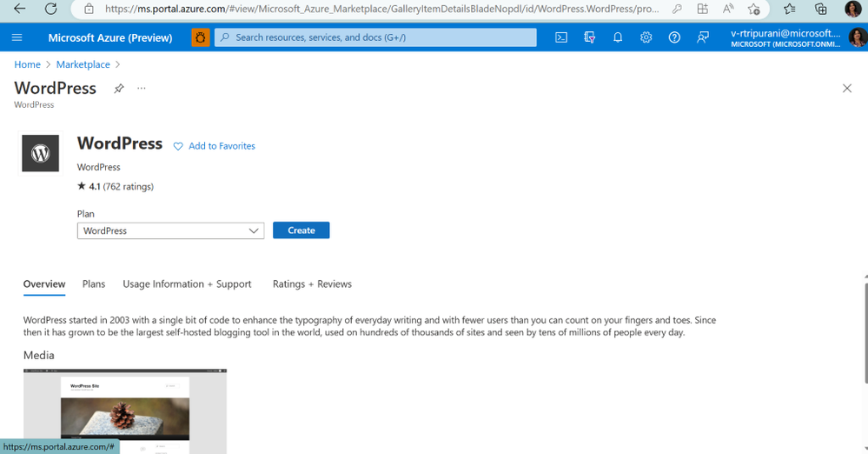Open Azure Feedback icon
This screenshot has width=868, height=454.
703,37
